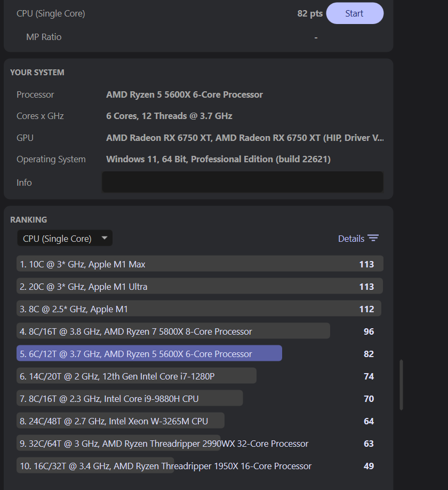Click the Details link in Ranking

(x=351, y=239)
